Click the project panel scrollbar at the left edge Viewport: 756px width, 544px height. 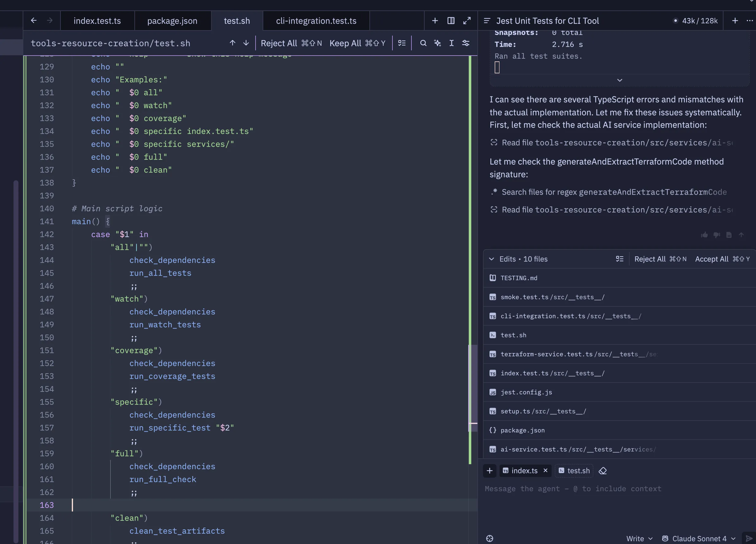tap(16, 362)
